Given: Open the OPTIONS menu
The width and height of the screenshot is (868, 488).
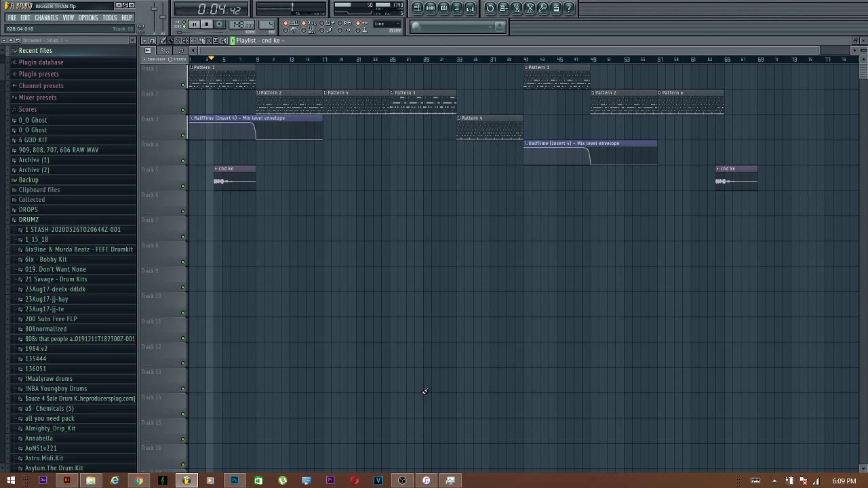Looking at the screenshot, I should point(88,18).
